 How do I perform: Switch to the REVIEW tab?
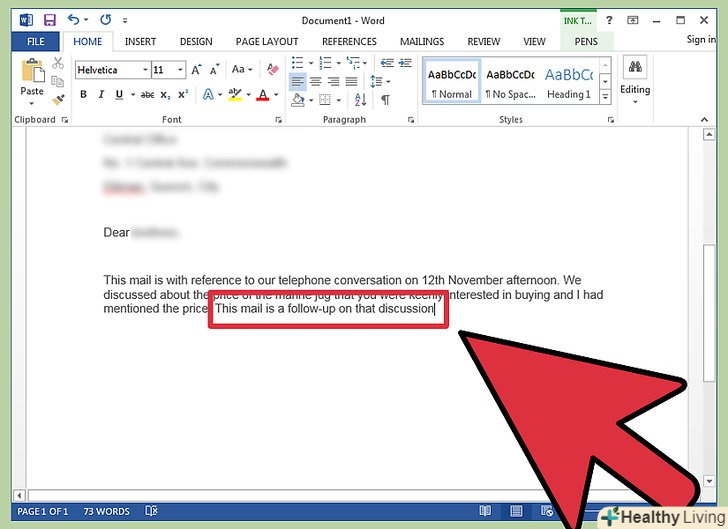coord(483,42)
